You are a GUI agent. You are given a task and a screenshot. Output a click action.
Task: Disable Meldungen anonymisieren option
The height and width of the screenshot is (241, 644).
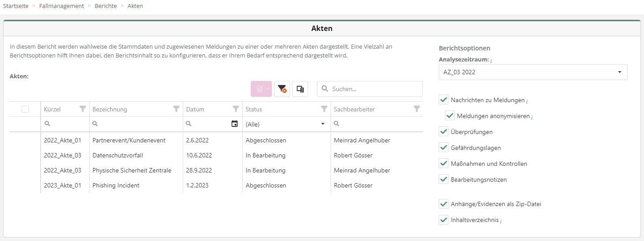[450, 116]
